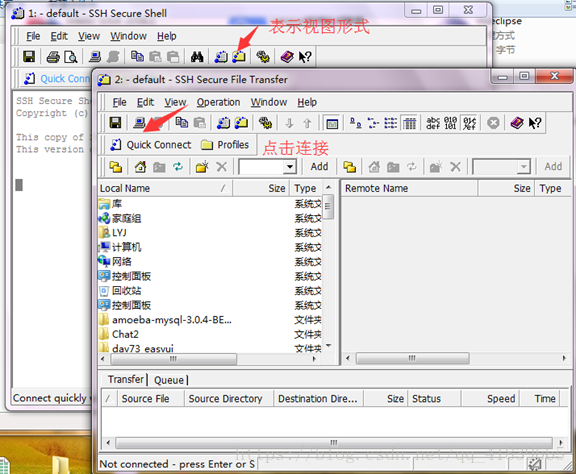
Task: Select Binary transfer mode (010 101)
Action: point(450,123)
